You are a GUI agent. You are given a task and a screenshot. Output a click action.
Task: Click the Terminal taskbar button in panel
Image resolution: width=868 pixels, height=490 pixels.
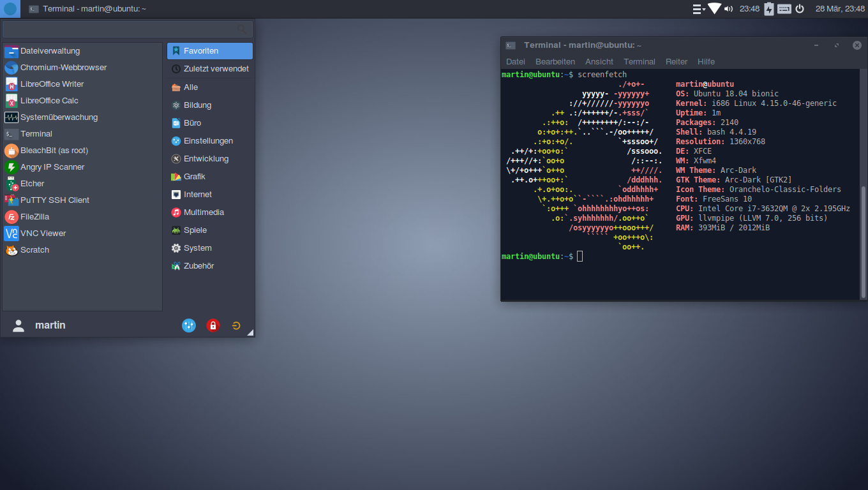[x=88, y=9]
